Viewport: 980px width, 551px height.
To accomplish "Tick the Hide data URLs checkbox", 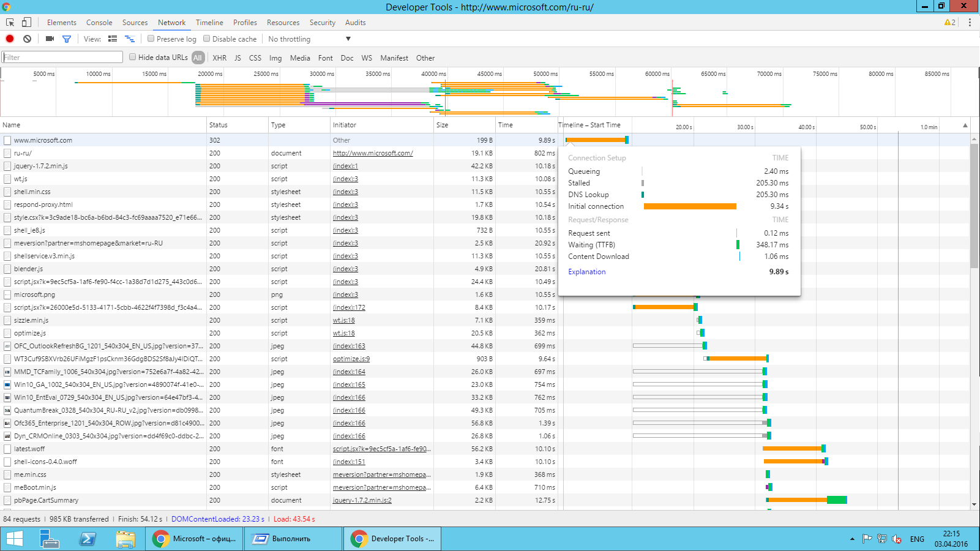I will (x=132, y=57).
